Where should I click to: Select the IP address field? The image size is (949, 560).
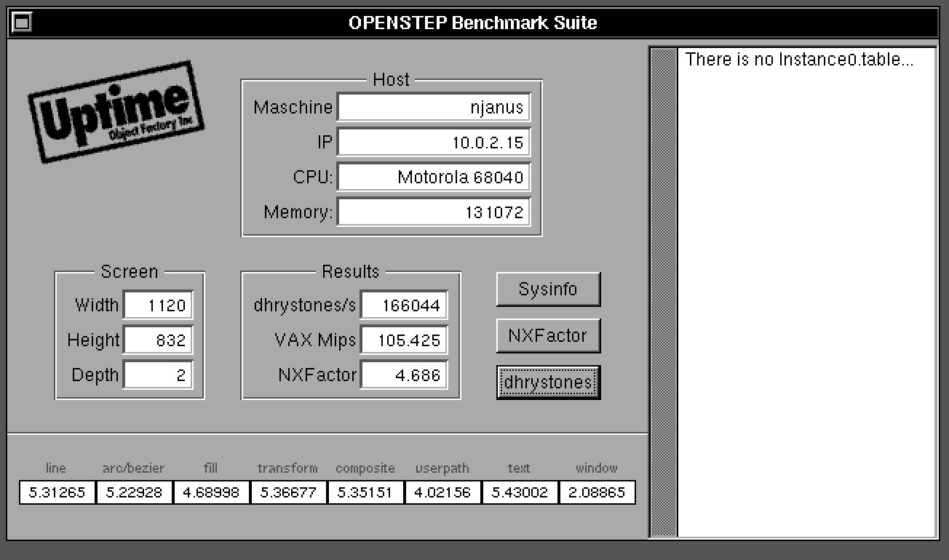coord(434,143)
